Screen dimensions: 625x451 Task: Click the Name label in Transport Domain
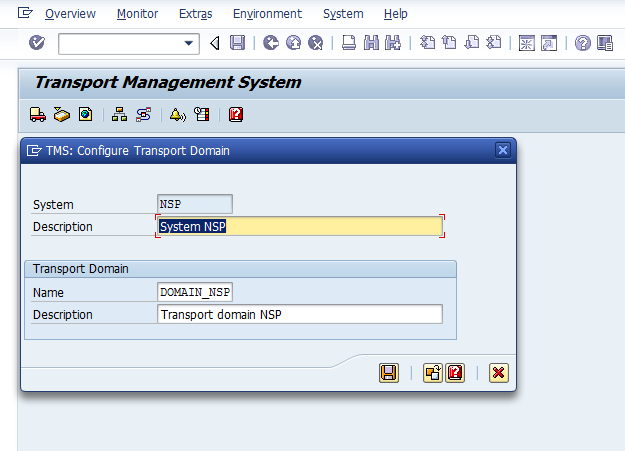pyautogui.click(x=48, y=293)
